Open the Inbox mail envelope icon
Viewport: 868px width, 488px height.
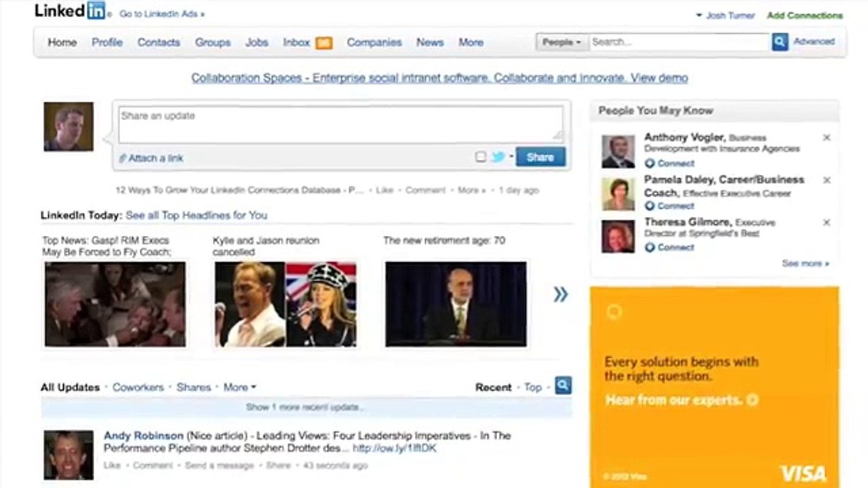324,43
